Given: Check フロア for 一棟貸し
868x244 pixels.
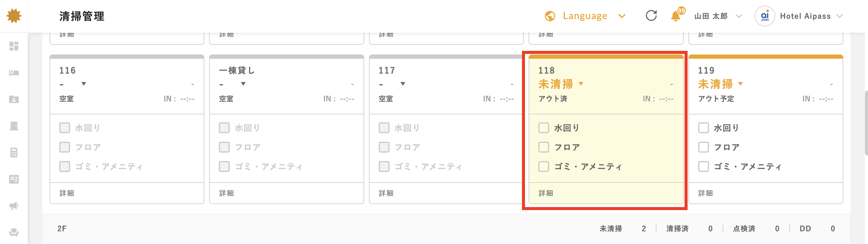Looking at the screenshot, I should click(x=224, y=147).
